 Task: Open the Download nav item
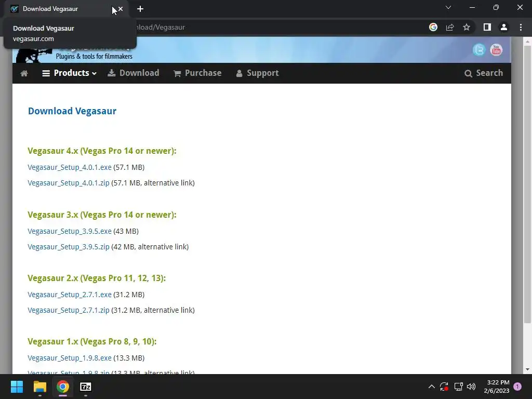[134, 73]
